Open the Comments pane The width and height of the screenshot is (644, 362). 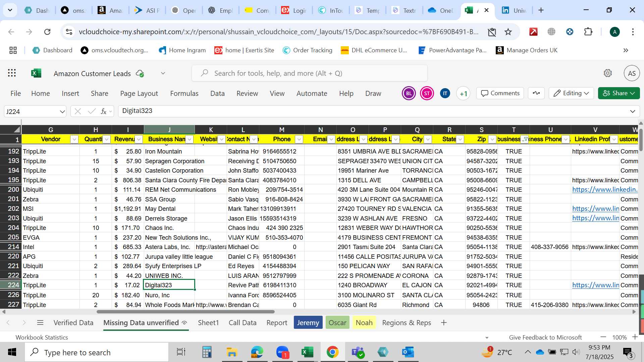pyautogui.click(x=500, y=93)
